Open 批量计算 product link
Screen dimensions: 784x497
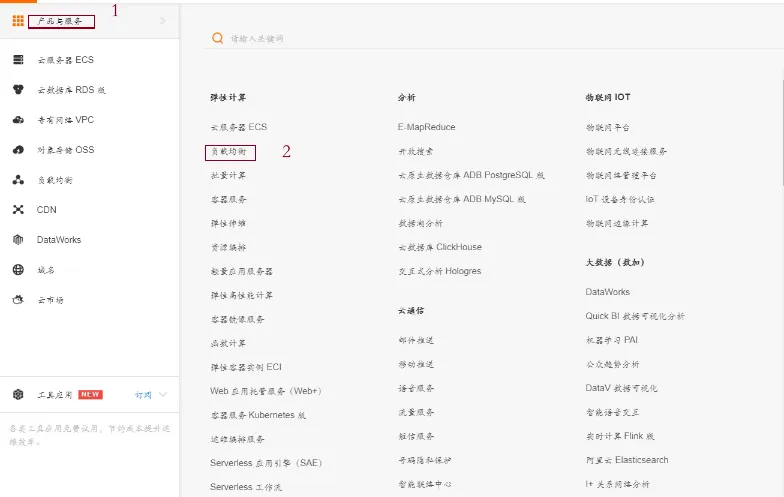228,175
